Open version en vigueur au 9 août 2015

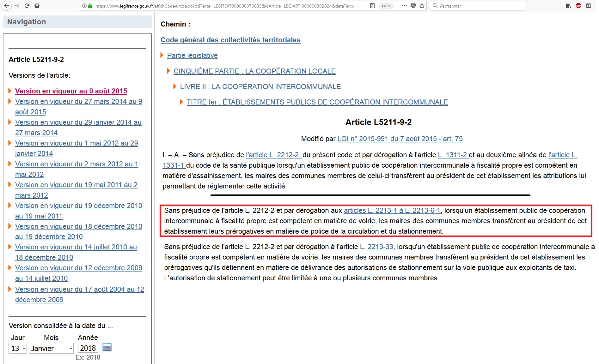tap(71, 91)
